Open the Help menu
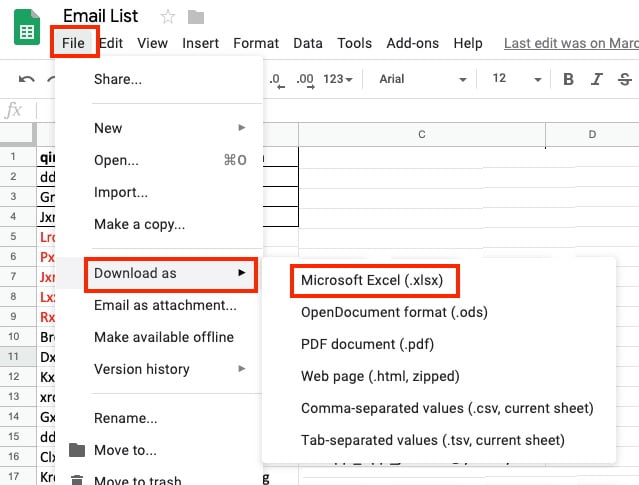This screenshot has height=485, width=639. [468, 43]
